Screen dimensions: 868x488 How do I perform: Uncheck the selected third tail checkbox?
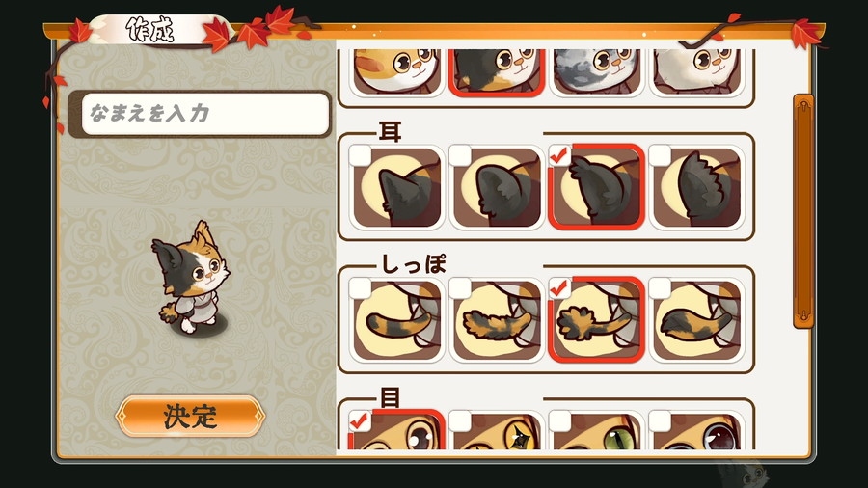pos(559,288)
